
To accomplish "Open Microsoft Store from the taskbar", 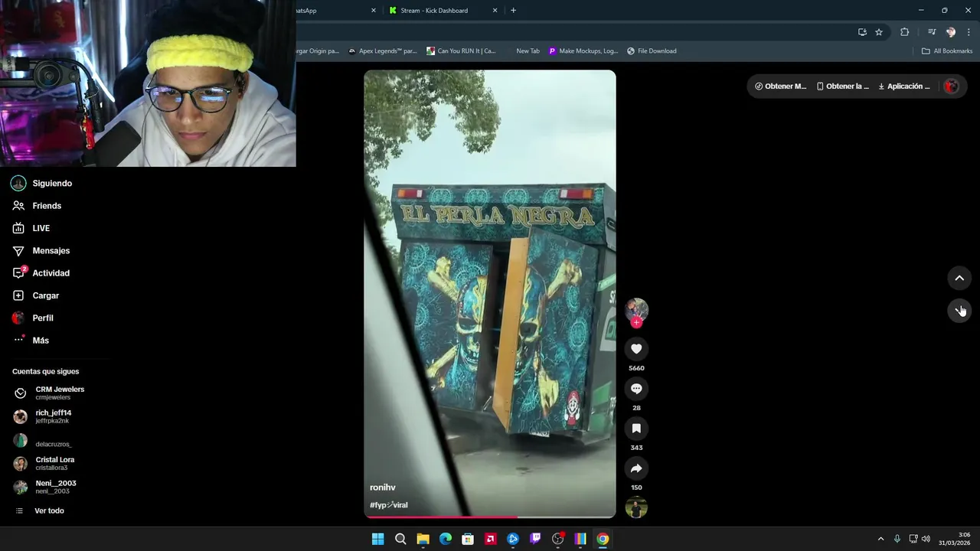I will 468,539.
